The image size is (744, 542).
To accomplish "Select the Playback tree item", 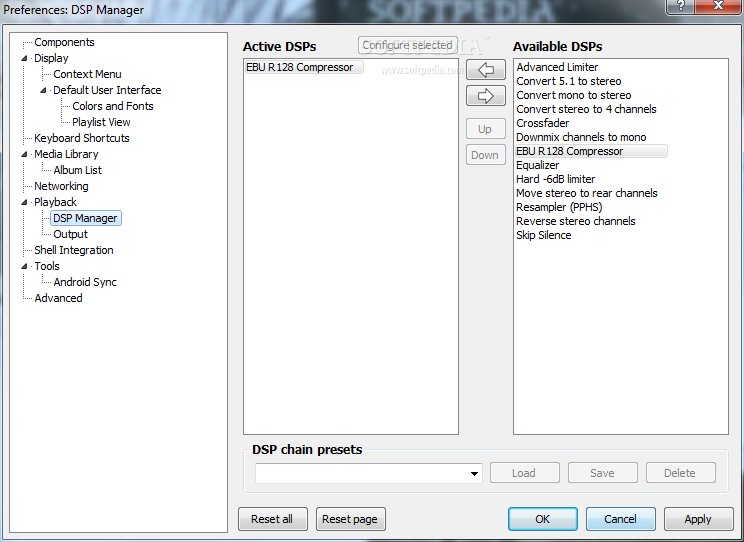I will [x=55, y=202].
